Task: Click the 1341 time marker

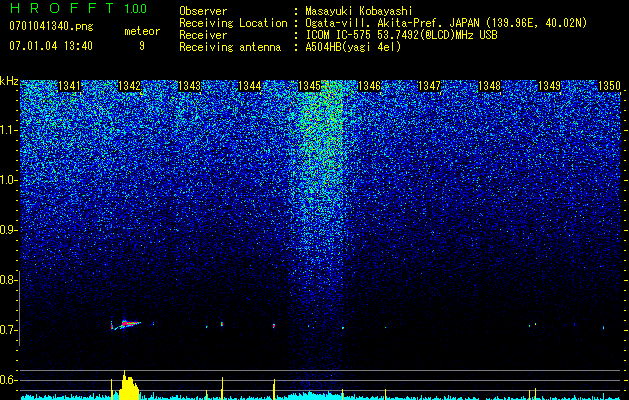Action: 69,86
